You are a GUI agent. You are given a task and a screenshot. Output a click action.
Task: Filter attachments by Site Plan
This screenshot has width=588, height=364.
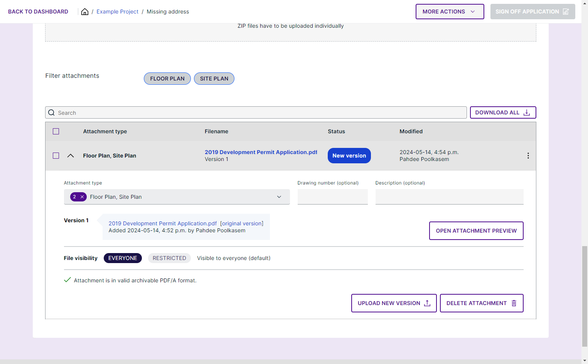click(x=214, y=79)
